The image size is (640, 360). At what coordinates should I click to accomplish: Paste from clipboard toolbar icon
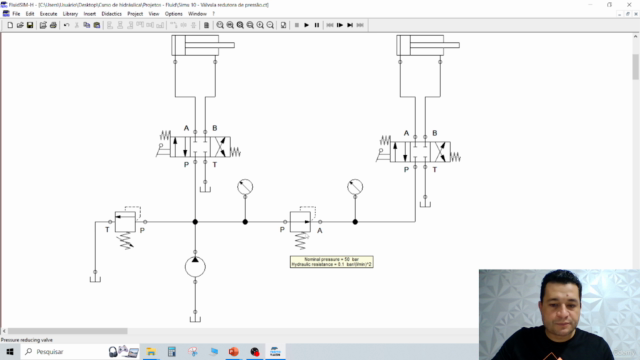pos(97,25)
